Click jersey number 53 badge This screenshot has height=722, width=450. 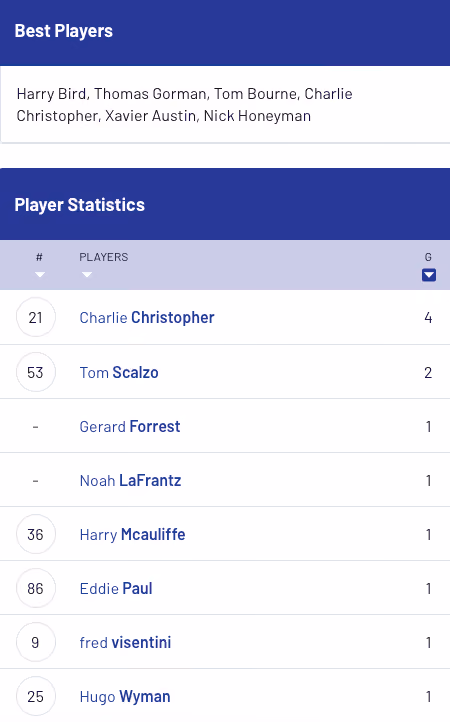pyautogui.click(x=35, y=372)
